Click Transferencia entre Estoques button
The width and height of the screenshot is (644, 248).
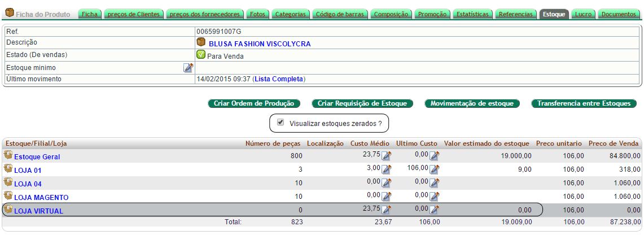coord(584,103)
